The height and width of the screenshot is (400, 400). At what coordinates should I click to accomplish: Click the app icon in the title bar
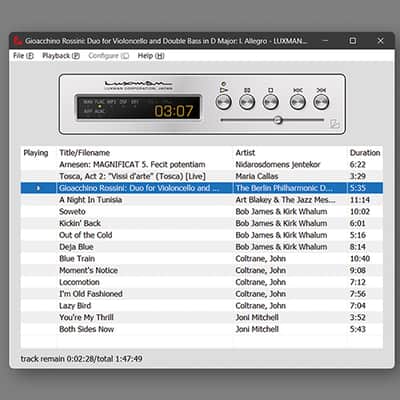18,41
